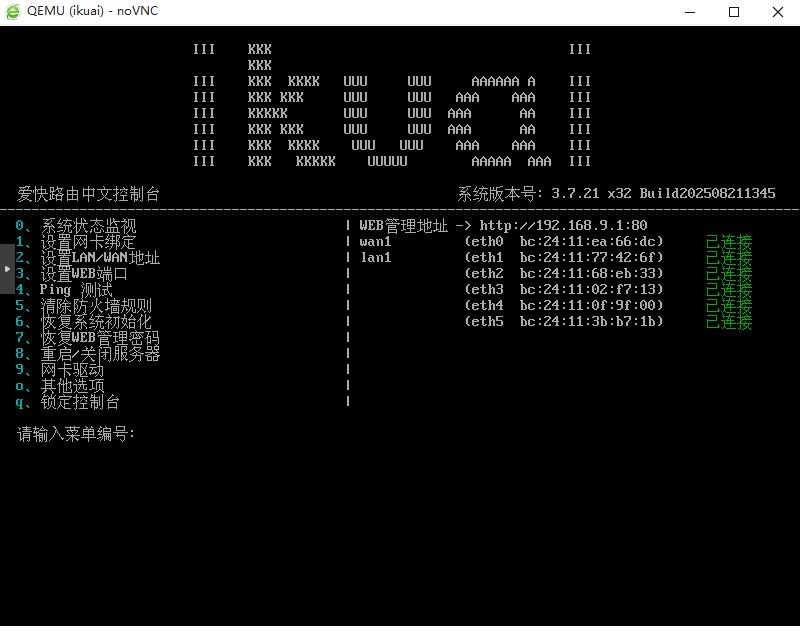Click the lan1 interface label

376,258
